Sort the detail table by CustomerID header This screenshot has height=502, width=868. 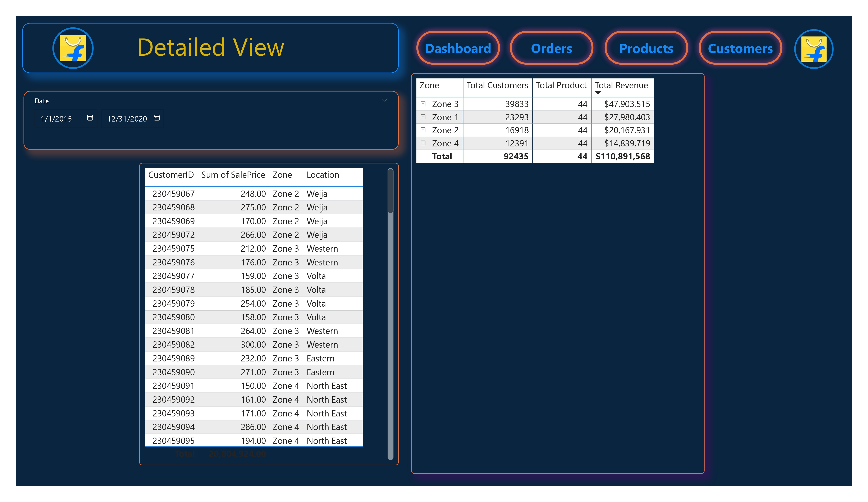pos(171,175)
